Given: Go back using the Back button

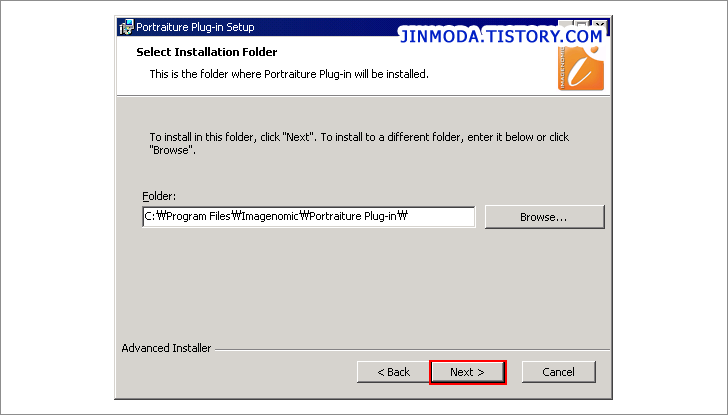Looking at the screenshot, I should tap(393, 372).
